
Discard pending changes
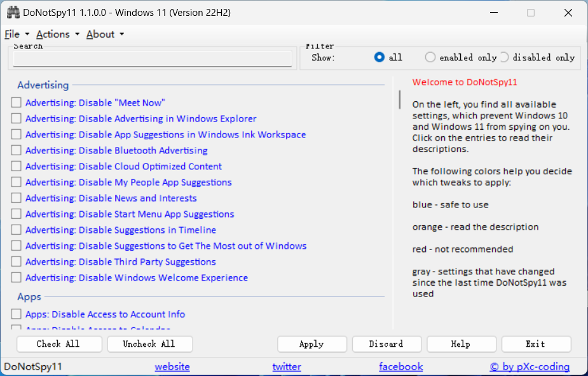[386, 344]
